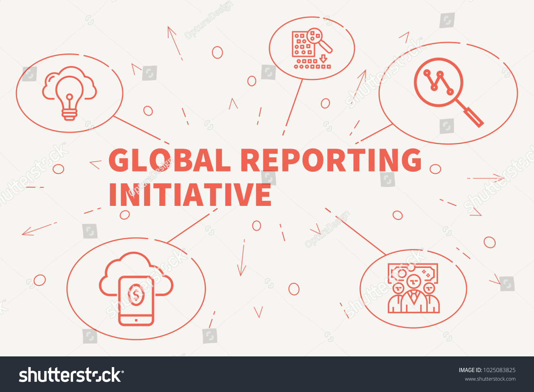Click the GLOBAL REPORTING headline text

(265, 160)
